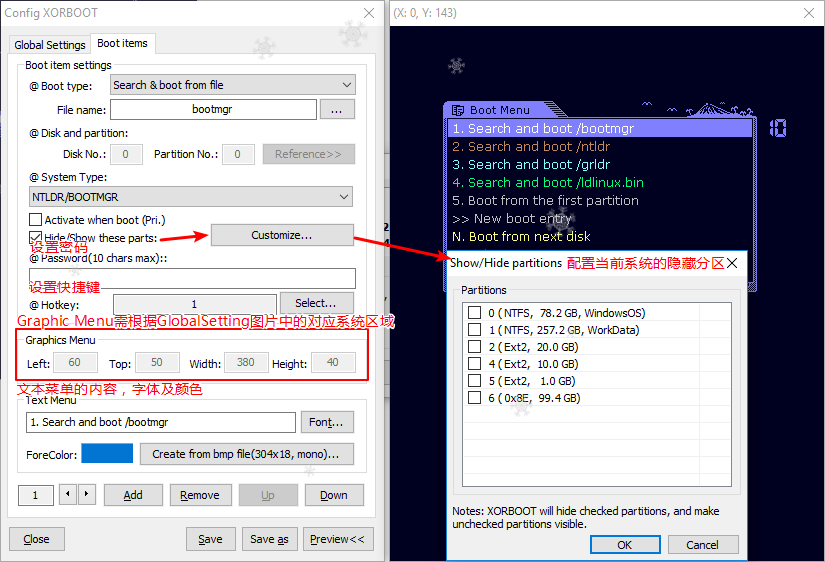Screen dimensions: 825x562
Task: Select '5. Boot from the first partition' entry
Action: pyautogui.click(x=600, y=200)
